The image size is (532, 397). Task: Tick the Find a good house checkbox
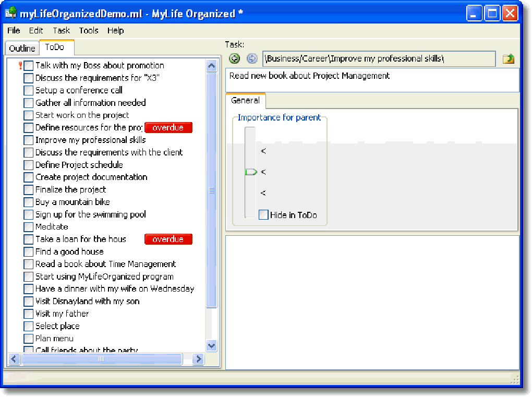tap(29, 252)
